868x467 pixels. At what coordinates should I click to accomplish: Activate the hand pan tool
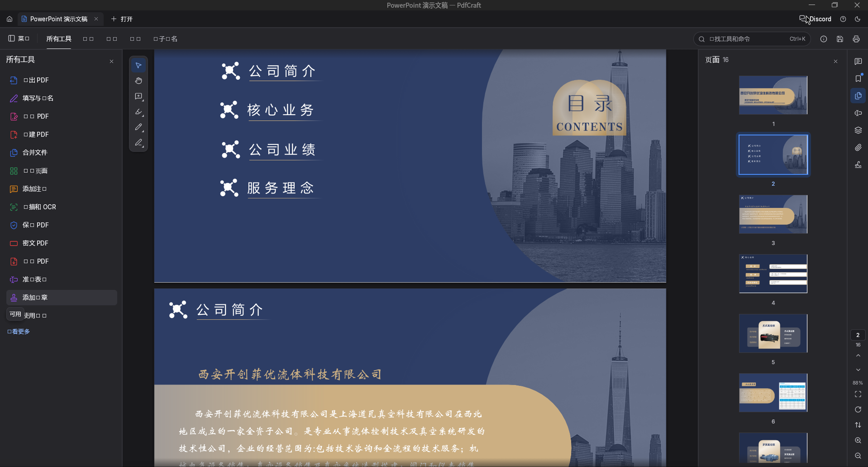(x=138, y=81)
